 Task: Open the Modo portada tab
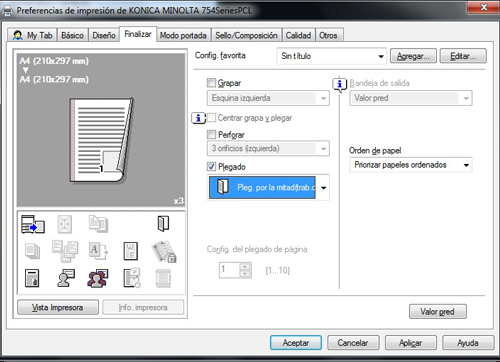(183, 35)
